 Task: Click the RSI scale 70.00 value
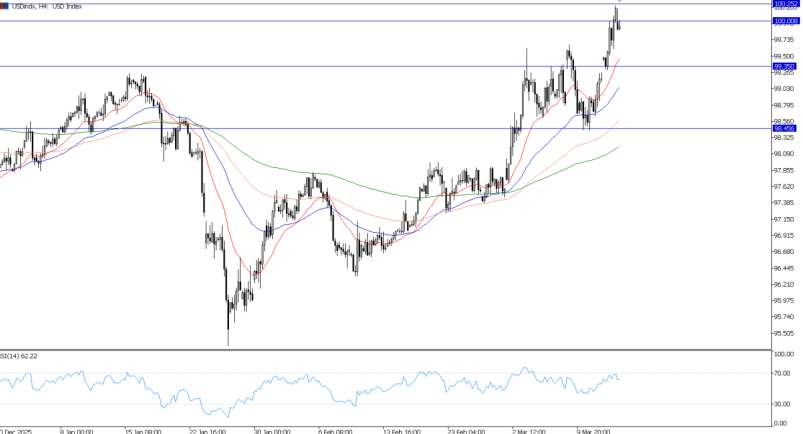[783, 374]
